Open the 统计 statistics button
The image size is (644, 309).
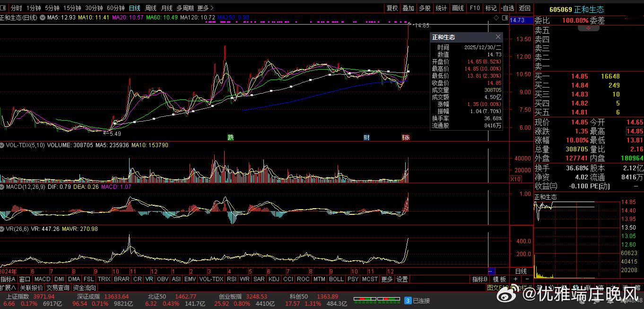click(441, 8)
